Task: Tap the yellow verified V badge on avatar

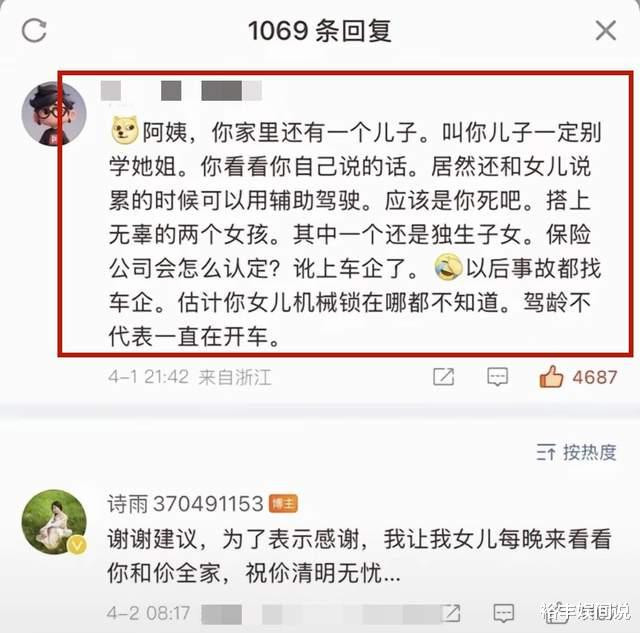Action: point(78,545)
